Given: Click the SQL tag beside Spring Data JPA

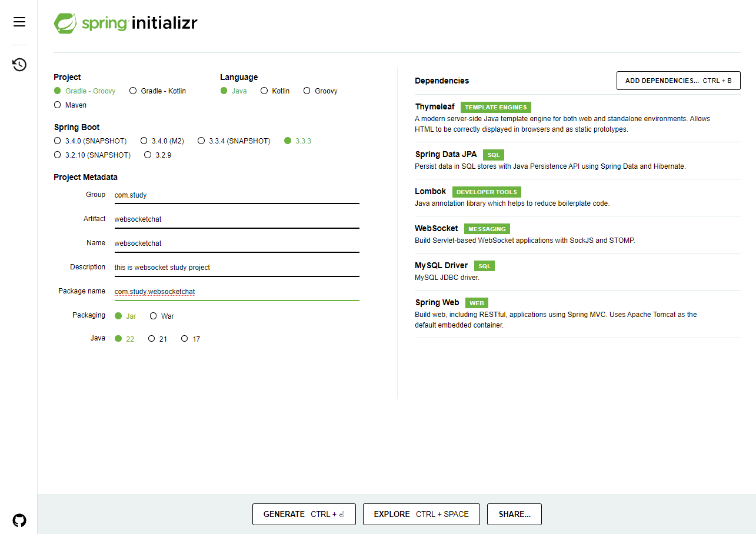Looking at the screenshot, I should 494,155.
